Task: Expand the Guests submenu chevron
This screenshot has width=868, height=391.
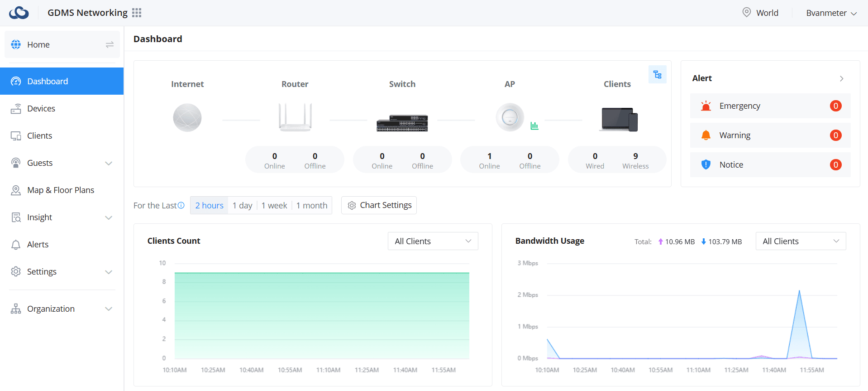Action: 109,163
